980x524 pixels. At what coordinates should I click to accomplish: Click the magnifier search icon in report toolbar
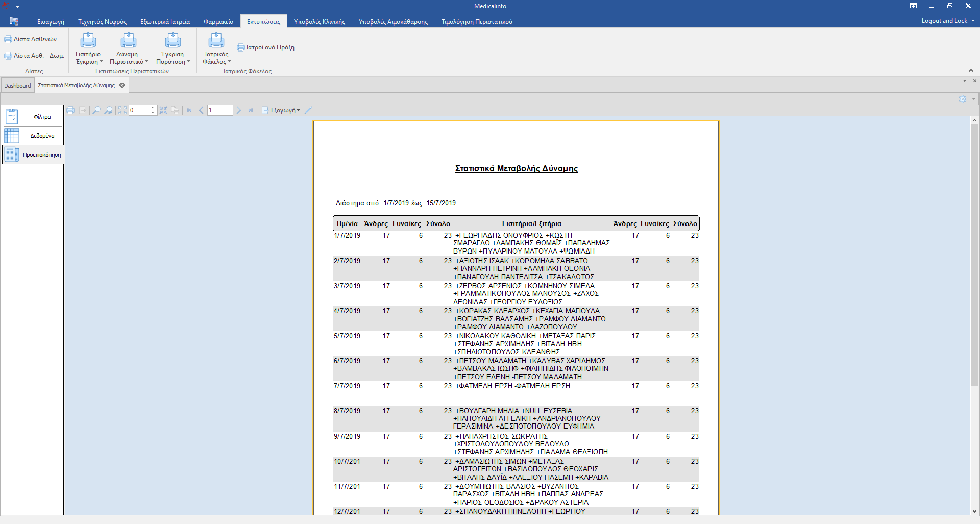coord(96,110)
